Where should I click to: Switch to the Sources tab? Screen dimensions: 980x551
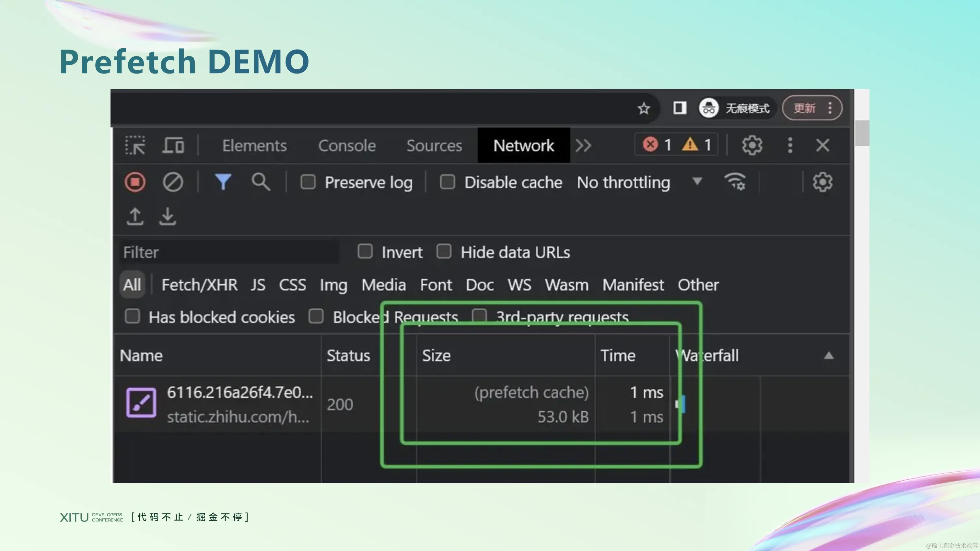click(x=434, y=146)
